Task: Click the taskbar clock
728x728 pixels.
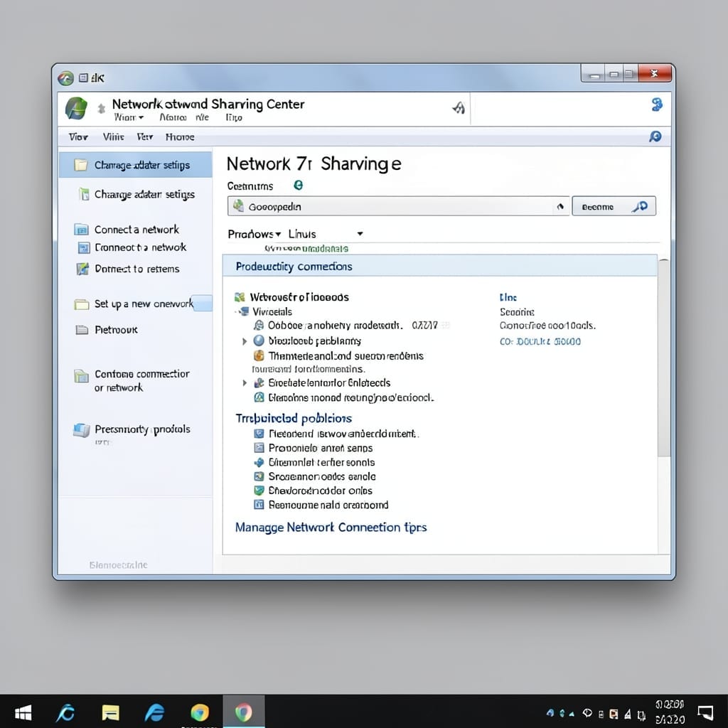Action: (x=670, y=712)
